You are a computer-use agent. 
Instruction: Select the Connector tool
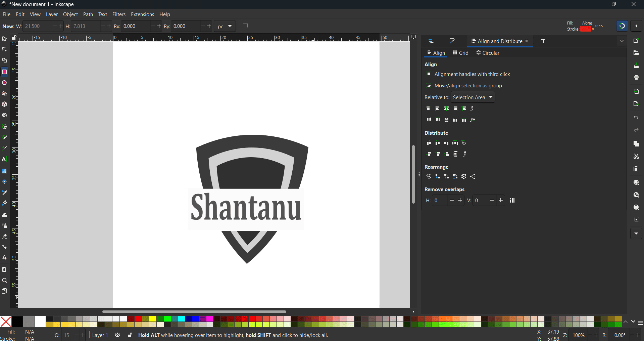click(4, 247)
